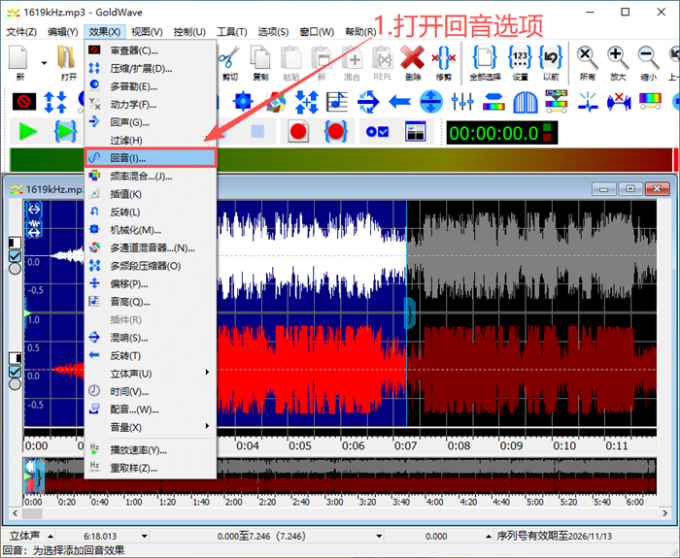This screenshot has height=558, width=680.
Task: Open the 帮助(R) menu
Action: click(x=360, y=32)
